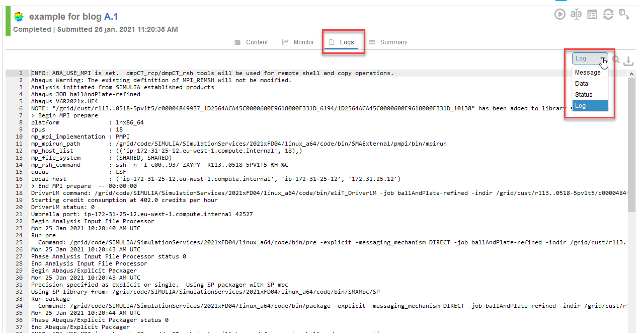This screenshot has width=644, height=333.
Task: Click the colorful simulation job icon
Action: pyautogui.click(x=19, y=17)
